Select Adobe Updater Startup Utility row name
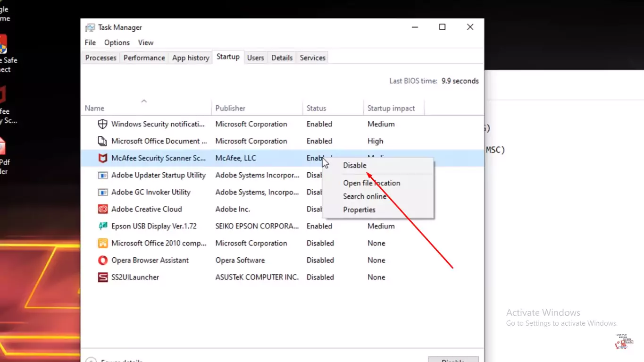Image resolution: width=644 pixels, height=362 pixels. pos(159,175)
